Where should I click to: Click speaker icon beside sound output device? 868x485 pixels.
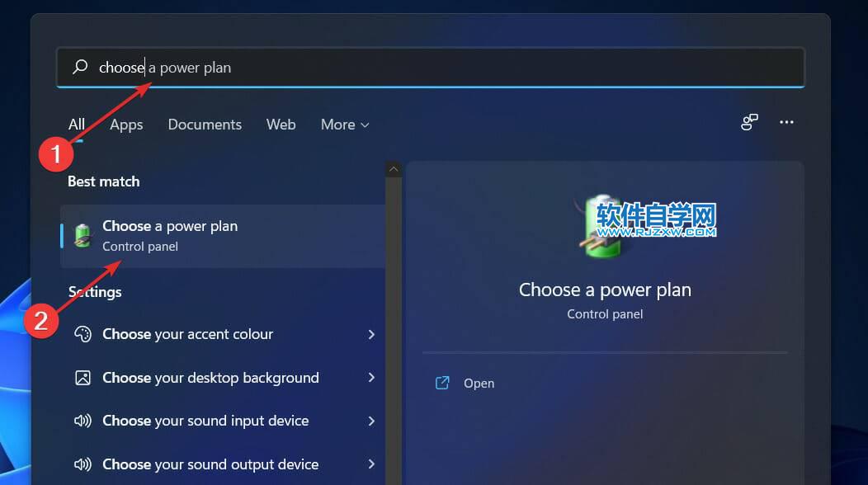click(x=83, y=464)
